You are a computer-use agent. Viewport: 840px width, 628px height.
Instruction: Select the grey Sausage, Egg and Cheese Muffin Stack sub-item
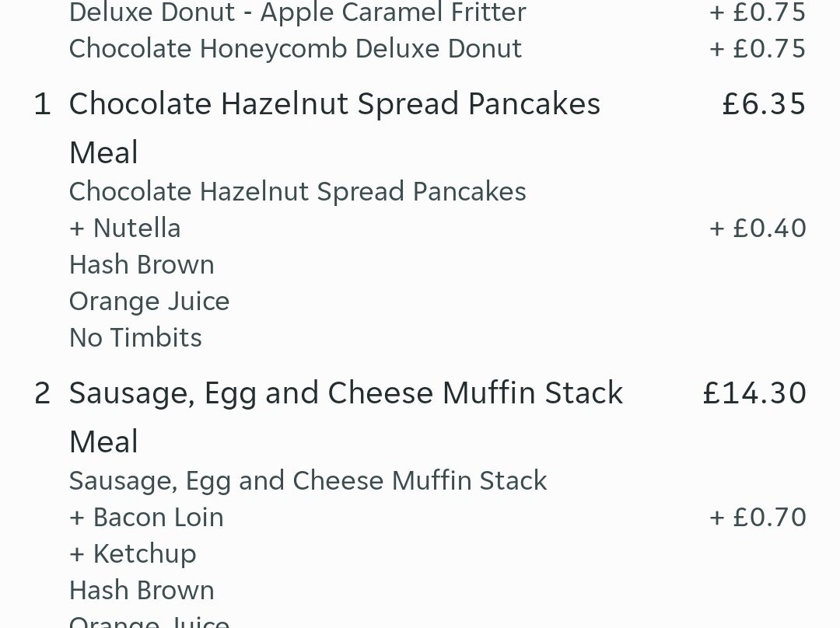click(x=308, y=480)
